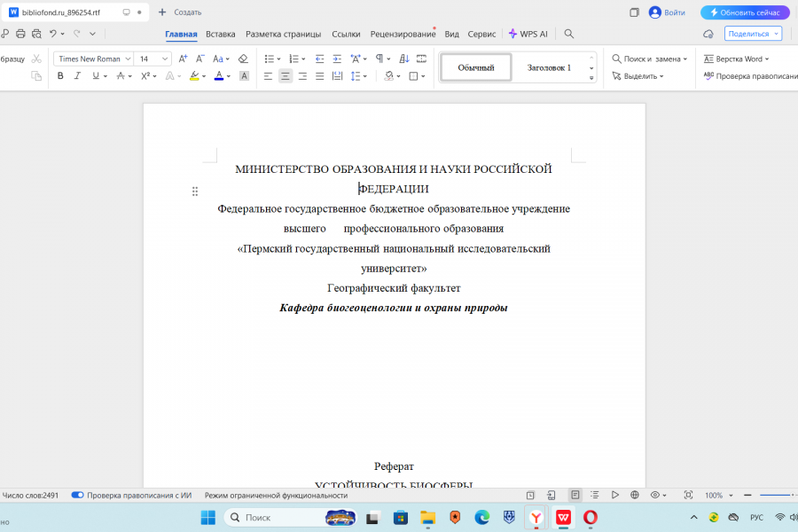Open the Вставка tab
Screen dimensions: 798x532
221,34
